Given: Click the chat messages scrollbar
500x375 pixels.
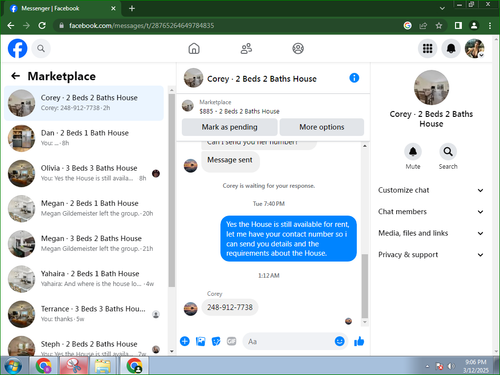Looking at the screenshot, I should coord(365,286).
